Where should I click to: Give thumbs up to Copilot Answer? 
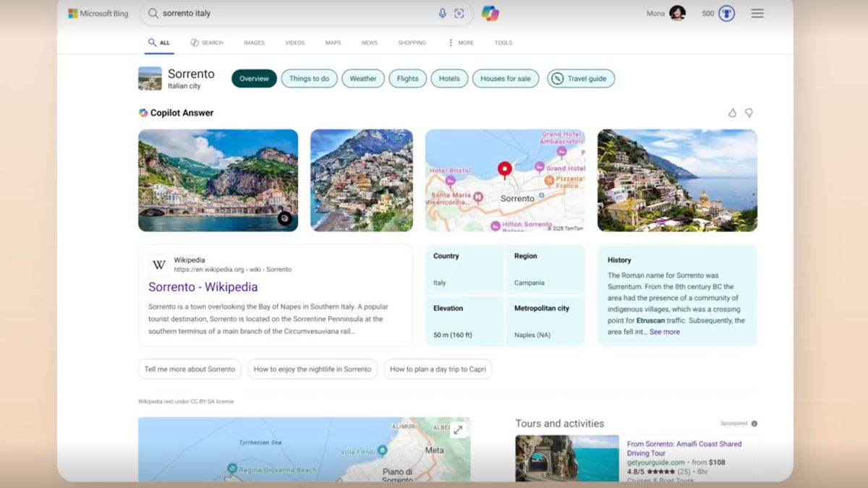pyautogui.click(x=732, y=113)
